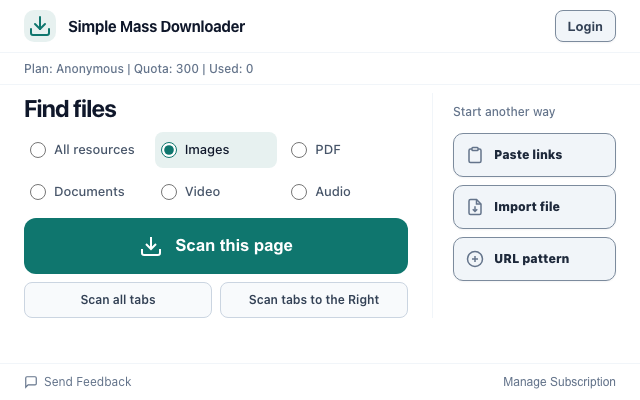Click Scan tabs to the Right
Image resolution: width=640 pixels, height=400 pixels.
314,300
